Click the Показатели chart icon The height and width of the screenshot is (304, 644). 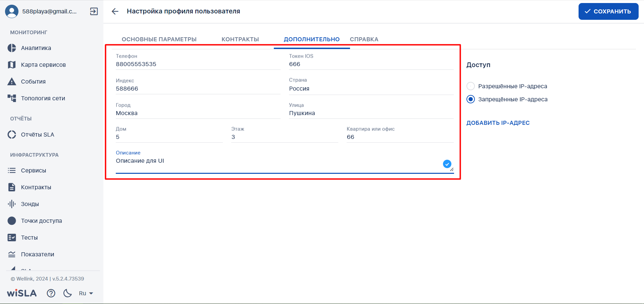click(x=12, y=254)
